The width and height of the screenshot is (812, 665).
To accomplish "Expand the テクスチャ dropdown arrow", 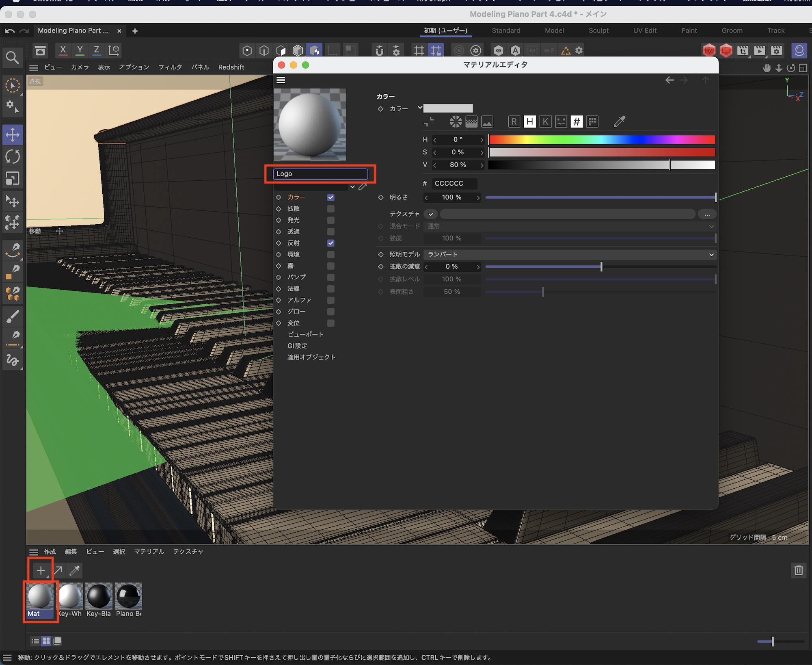I will click(x=431, y=214).
